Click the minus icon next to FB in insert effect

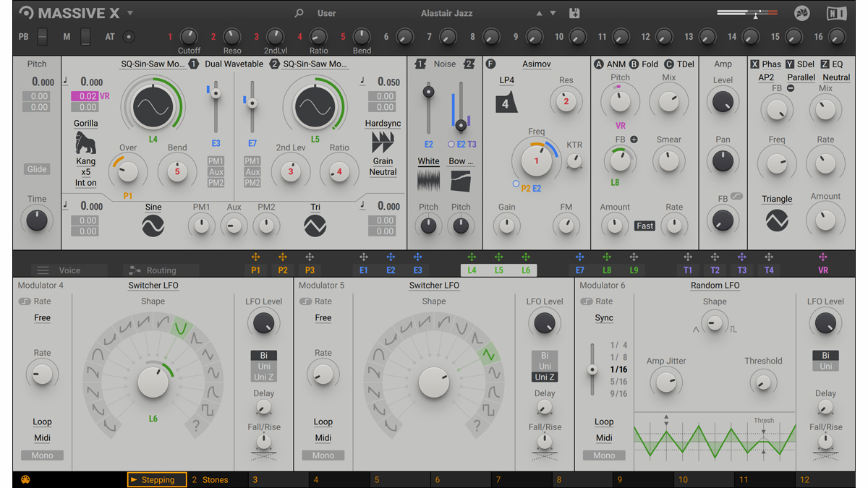point(791,88)
